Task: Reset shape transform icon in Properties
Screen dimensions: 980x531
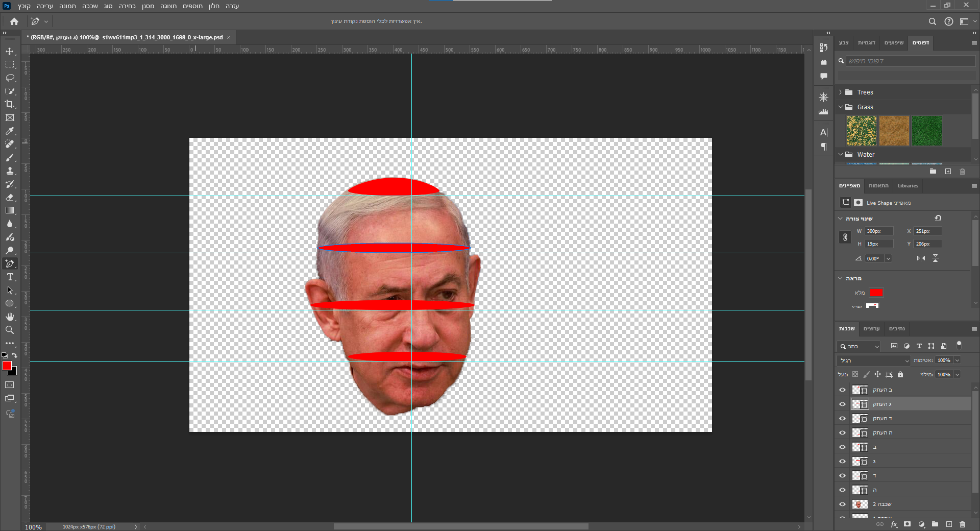Action: (938, 218)
